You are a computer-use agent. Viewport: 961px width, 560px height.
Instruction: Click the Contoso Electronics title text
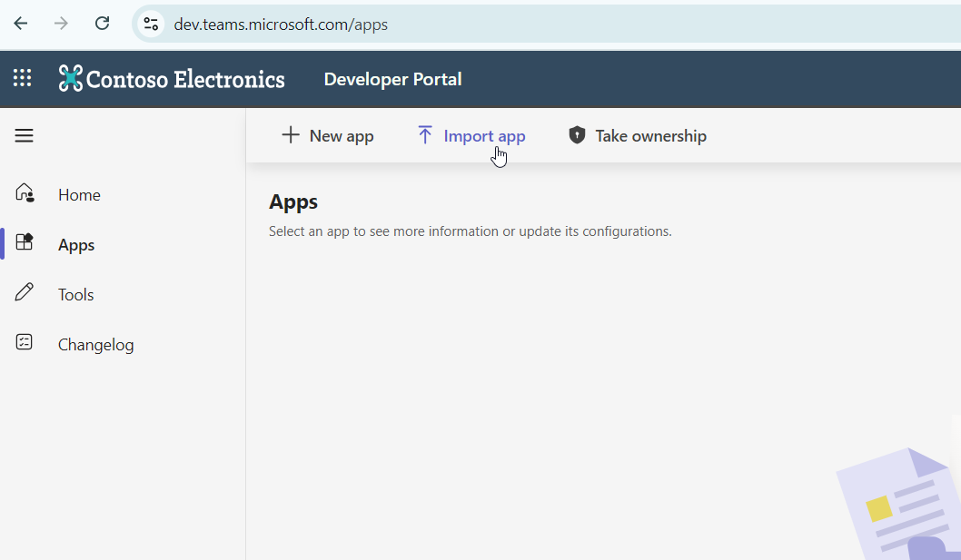pyautogui.click(x=185, y=80)
